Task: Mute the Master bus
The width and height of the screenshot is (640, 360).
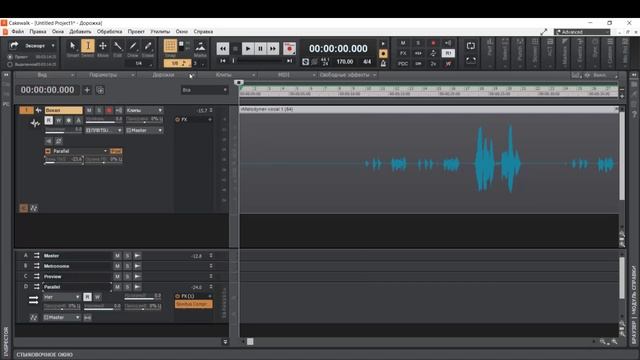Action: [x=117, y=256]
